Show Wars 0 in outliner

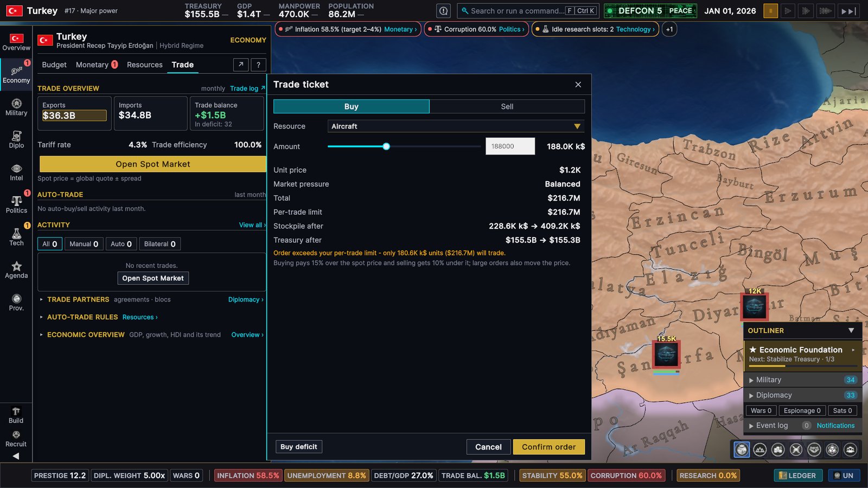pos(761,410)
